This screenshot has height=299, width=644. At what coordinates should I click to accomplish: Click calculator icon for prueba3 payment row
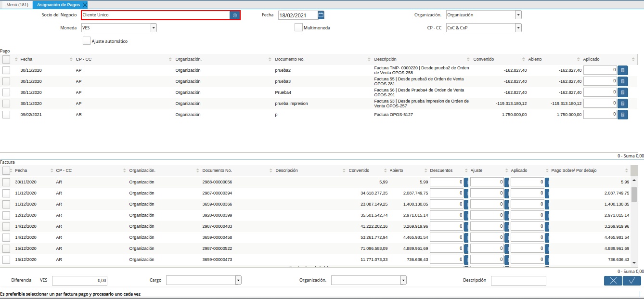(623, 81)
